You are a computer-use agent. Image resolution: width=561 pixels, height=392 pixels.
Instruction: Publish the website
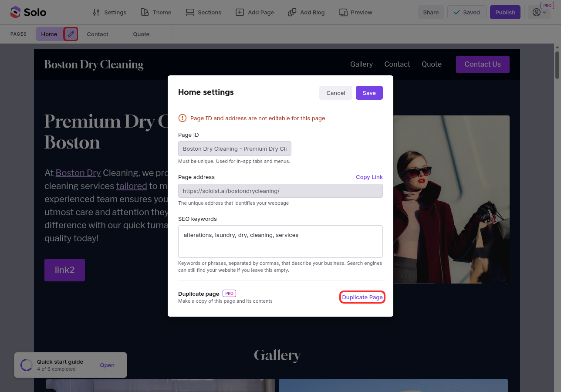coord(505,12)
